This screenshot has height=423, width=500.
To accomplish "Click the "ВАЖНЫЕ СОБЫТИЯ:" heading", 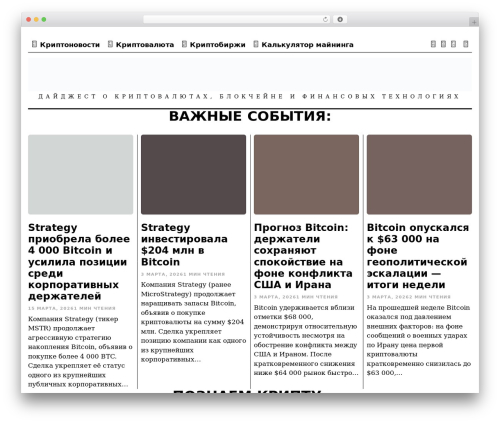I will (250, 116).
